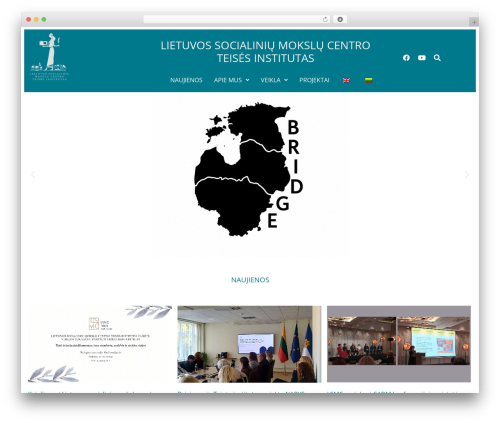The height and width of the screenshot is (423, 500).
Task: Open the Naujienos menu item
Action: (x=186, y=80)
